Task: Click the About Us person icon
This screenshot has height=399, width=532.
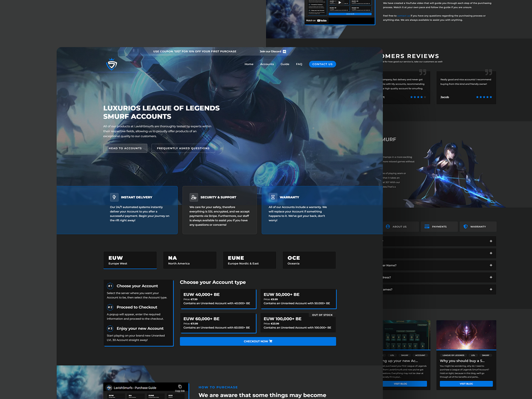Action: tap(388, 227)
